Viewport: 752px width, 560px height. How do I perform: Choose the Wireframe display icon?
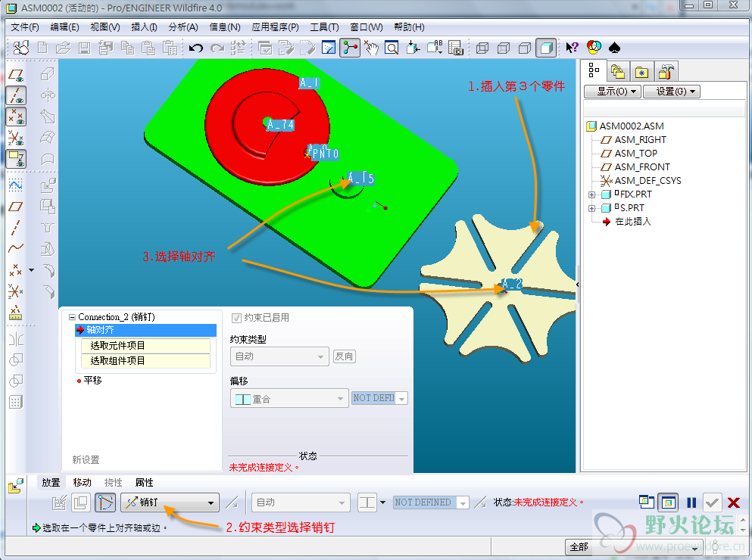(x=482, y=48)
